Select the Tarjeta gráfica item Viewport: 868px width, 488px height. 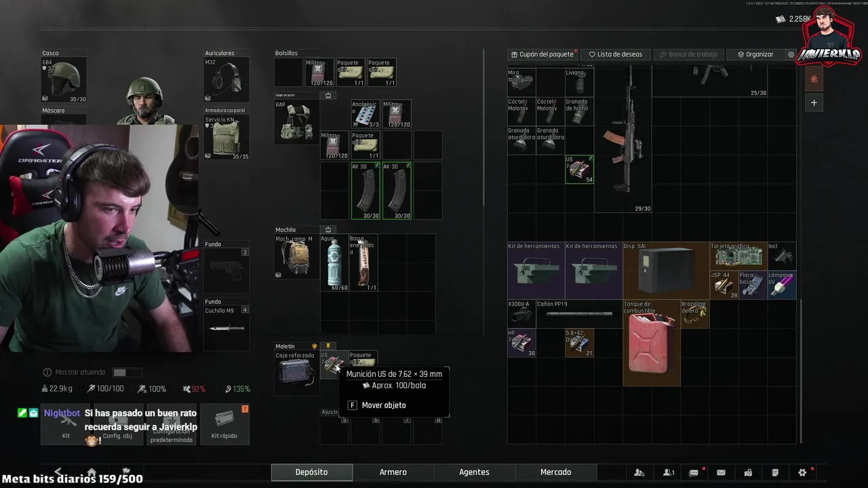(738, 256)
